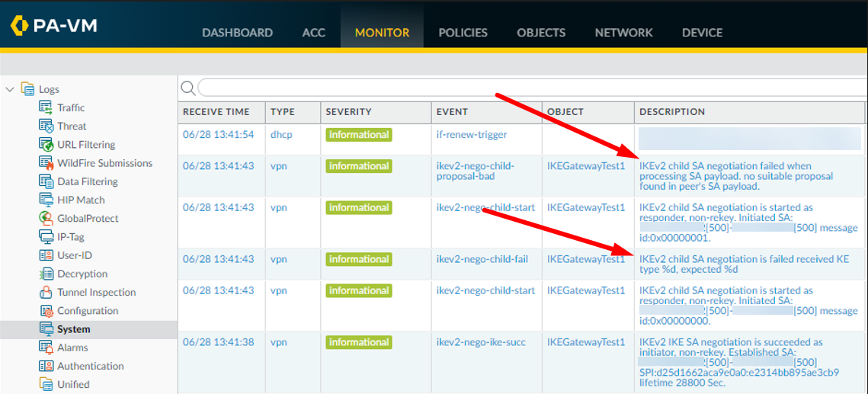Screen dimensions: 868x394
Task: Click the Tunnel Inspection icon
Action: 45,292
